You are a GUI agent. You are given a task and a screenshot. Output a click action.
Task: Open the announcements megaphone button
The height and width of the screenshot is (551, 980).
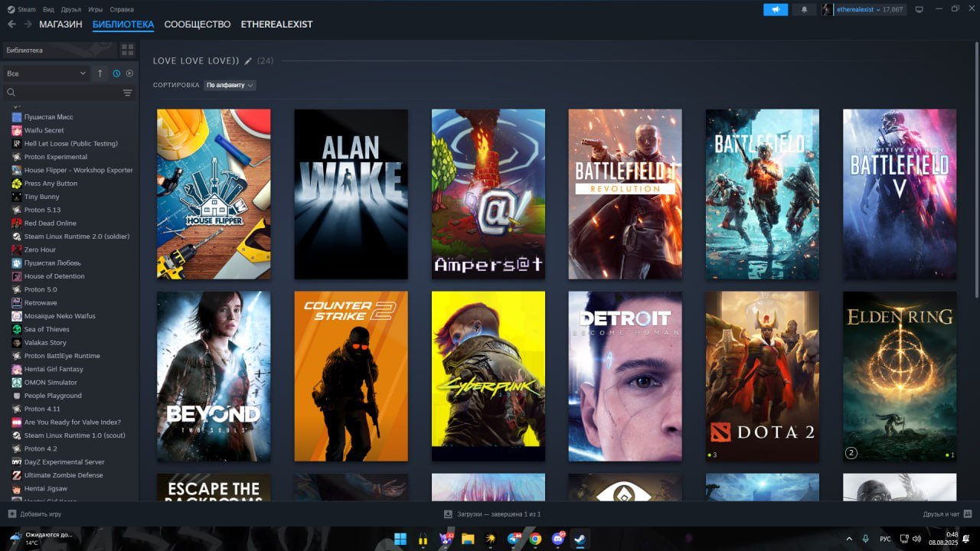click(x=776, y=9)
